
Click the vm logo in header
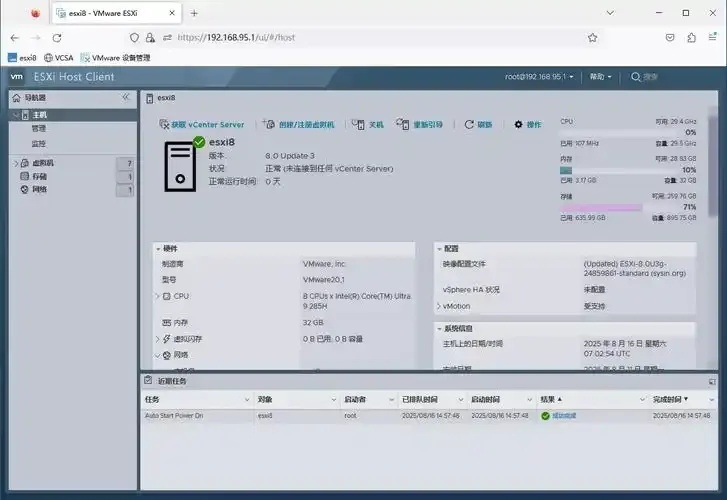[17, 77]
